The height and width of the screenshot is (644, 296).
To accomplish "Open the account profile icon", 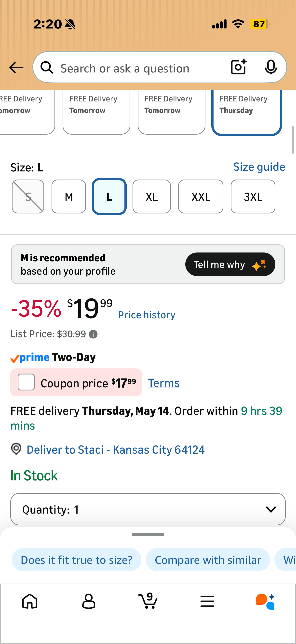I will tap(89, 601).
